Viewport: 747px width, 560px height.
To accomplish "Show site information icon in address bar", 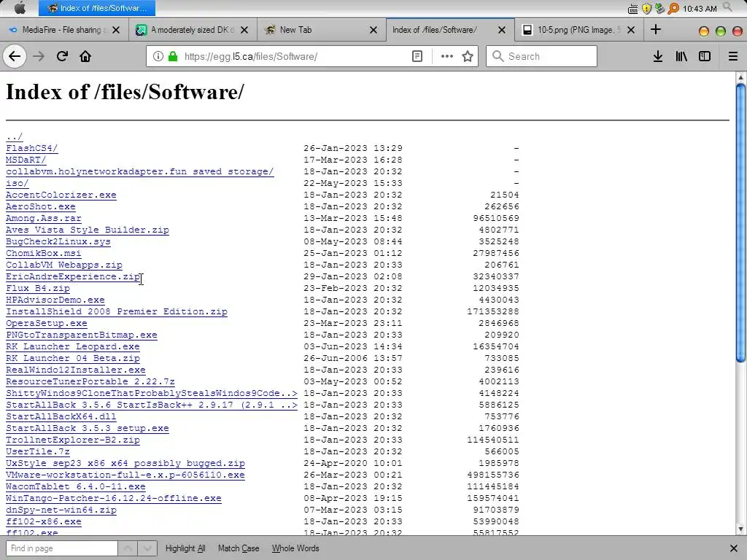I will click(x=158, y=56).
